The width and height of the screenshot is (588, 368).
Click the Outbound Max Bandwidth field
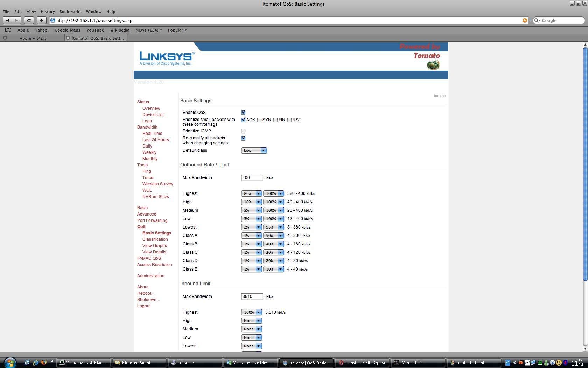tap(252, 178)
